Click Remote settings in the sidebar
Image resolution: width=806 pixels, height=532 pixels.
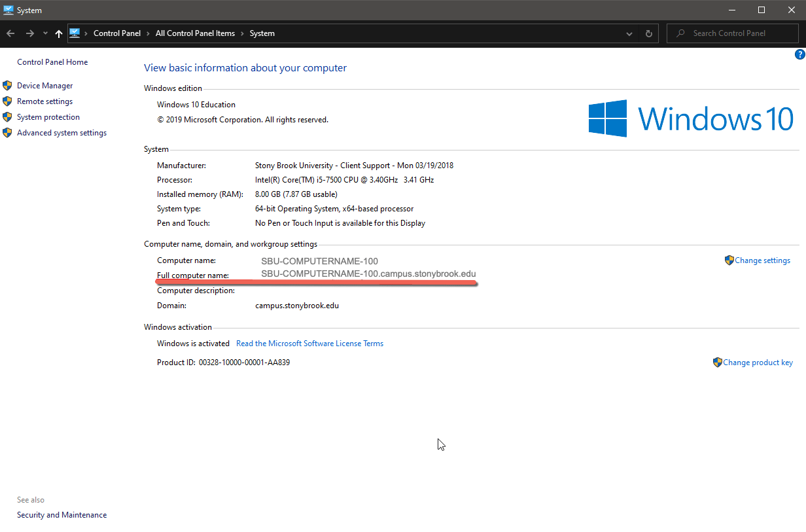pos(44,101)
